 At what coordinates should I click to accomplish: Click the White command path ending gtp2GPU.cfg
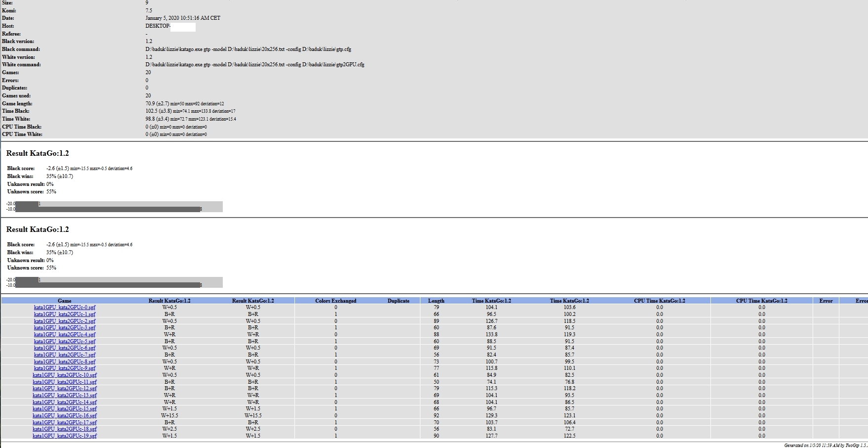254,65
